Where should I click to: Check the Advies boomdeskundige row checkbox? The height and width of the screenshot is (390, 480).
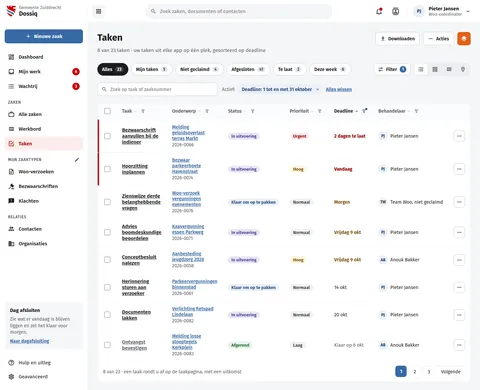point(107,232)
